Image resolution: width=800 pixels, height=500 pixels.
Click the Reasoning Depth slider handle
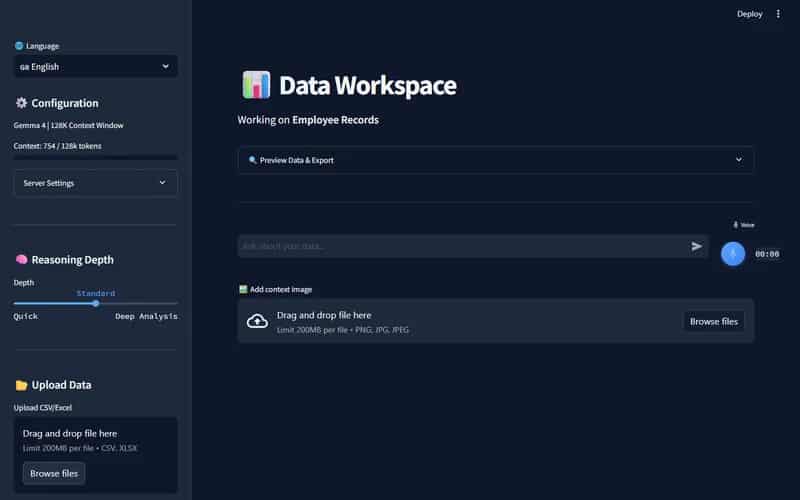click(96, 303)
